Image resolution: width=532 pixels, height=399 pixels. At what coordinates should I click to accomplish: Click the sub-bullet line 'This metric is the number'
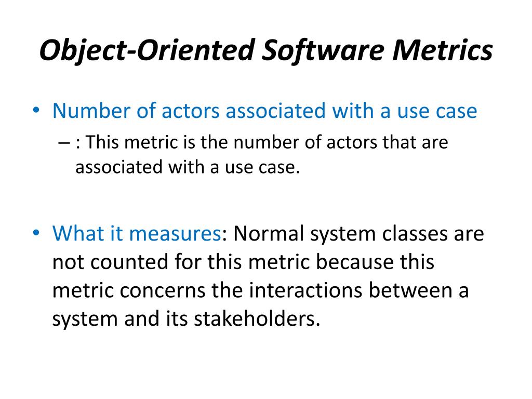pos(262,141)
